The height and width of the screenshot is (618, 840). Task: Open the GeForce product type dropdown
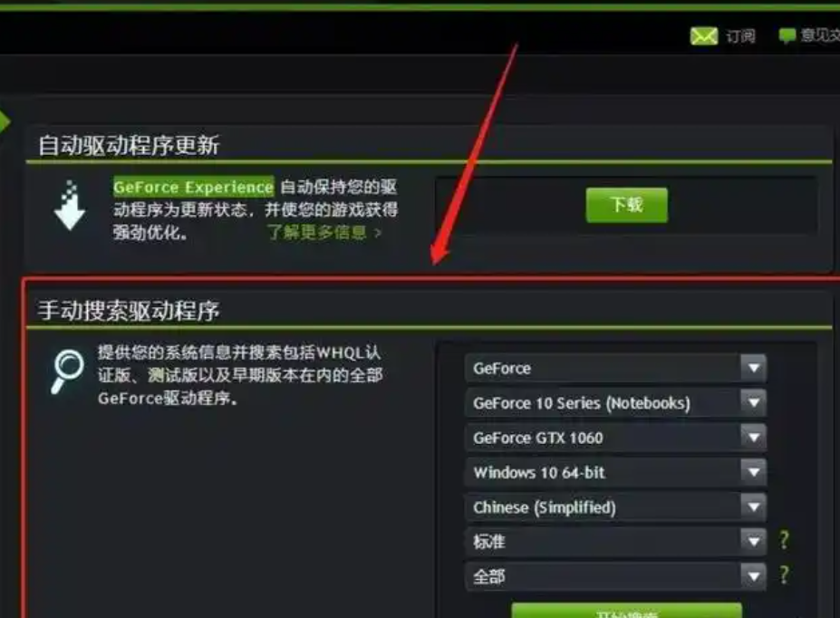point(615,368)
